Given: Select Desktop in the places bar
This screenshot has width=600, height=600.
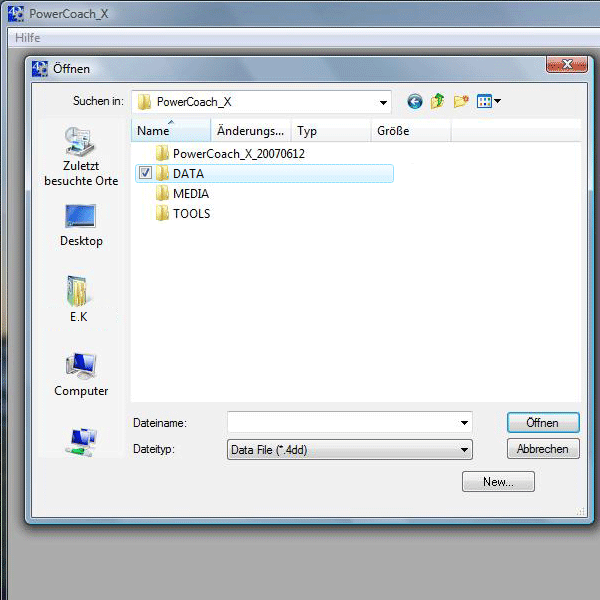Looking at the screenshot, I should point(81,226).
